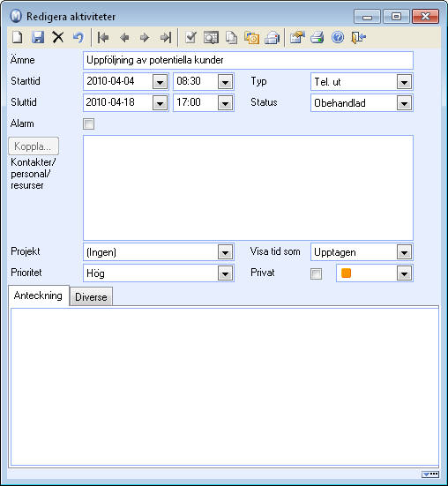Open the Prioritet dropdown showing Hög
Image resolution: width=448 pixels, height=486 pixels.
click(x=159, y=273)
